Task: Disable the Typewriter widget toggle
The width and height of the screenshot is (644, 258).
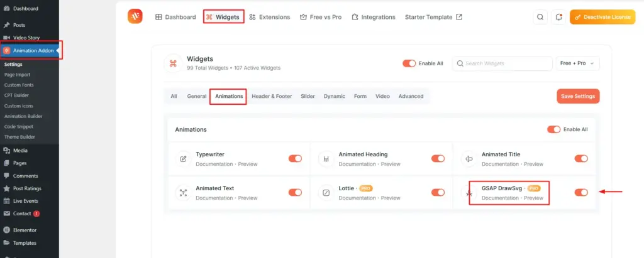Action: (295, 158)
